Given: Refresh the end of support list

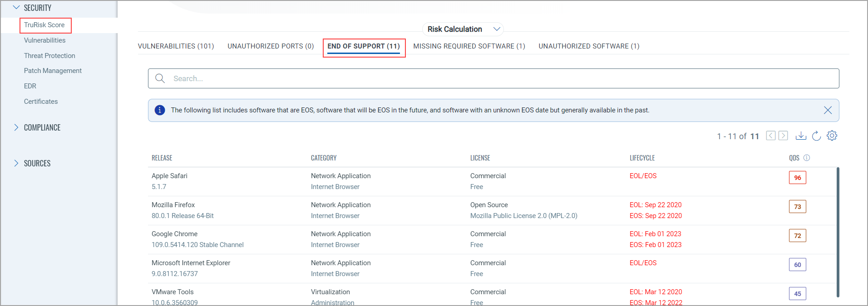Looking at the screenshot, I should [816, 136].
